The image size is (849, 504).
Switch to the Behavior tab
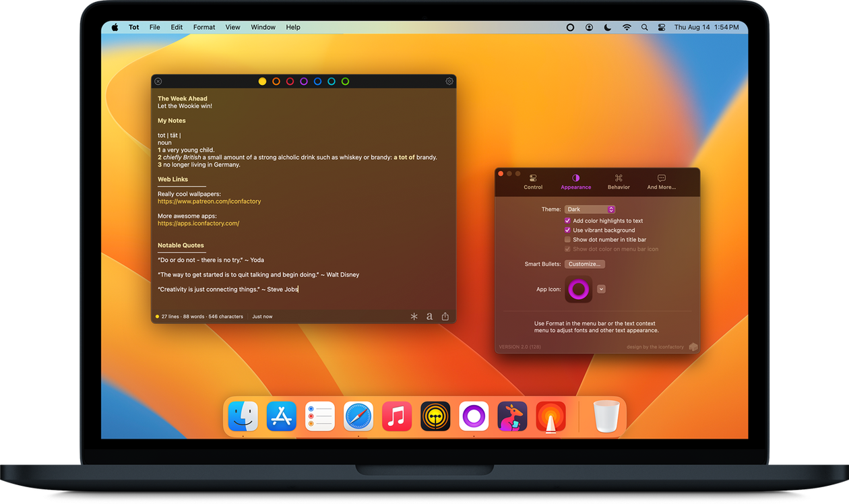click(x=619, y=182)
